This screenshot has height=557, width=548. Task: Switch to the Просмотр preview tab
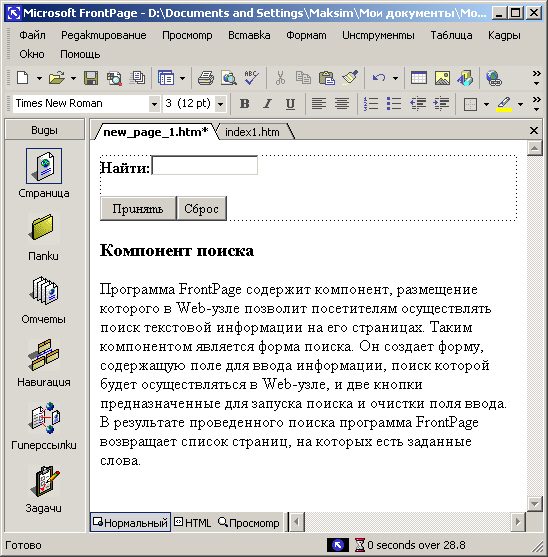pos(249,523)
